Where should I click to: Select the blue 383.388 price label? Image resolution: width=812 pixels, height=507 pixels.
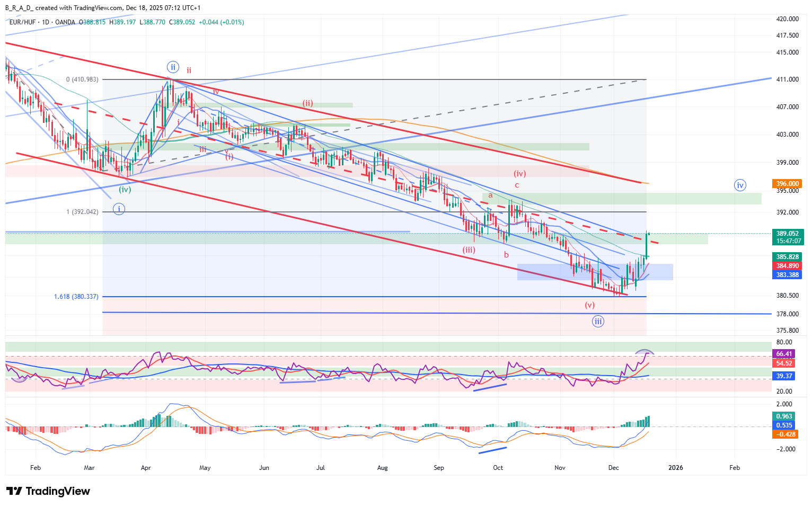pos(788,275)
